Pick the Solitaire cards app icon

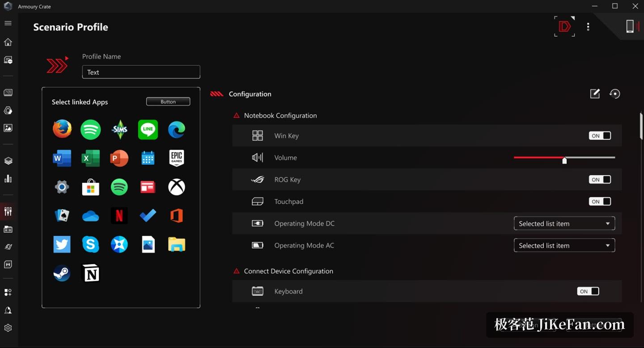click(62, 216)
